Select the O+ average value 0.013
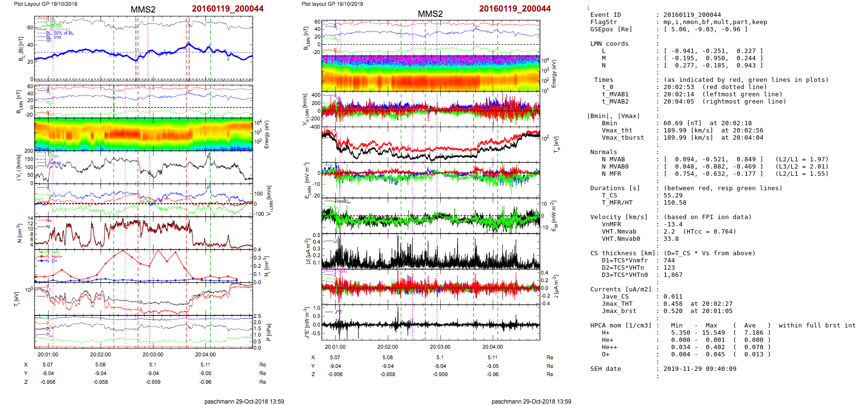 tap(754, 354)
